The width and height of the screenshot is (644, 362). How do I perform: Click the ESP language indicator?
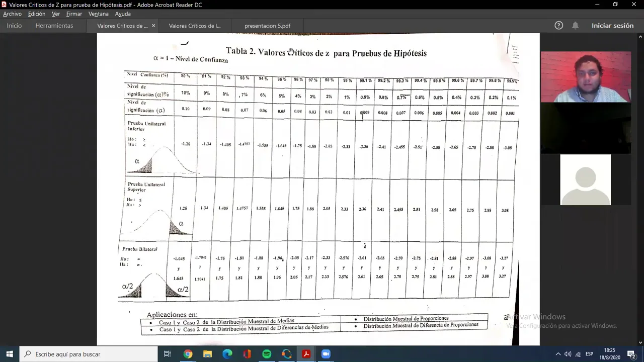pos(590,354)
